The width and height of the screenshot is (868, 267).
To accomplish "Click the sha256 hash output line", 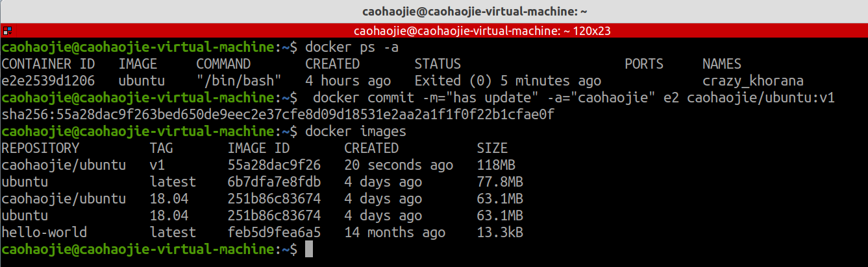I will 278,115.
